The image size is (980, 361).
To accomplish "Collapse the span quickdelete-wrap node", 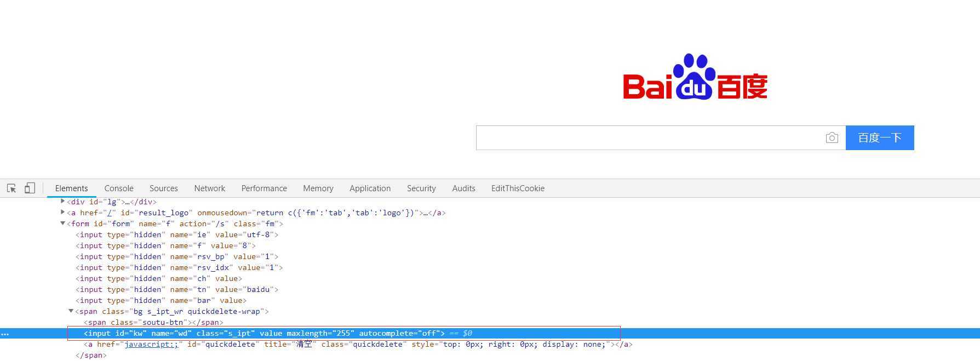I will coord(71,311).
